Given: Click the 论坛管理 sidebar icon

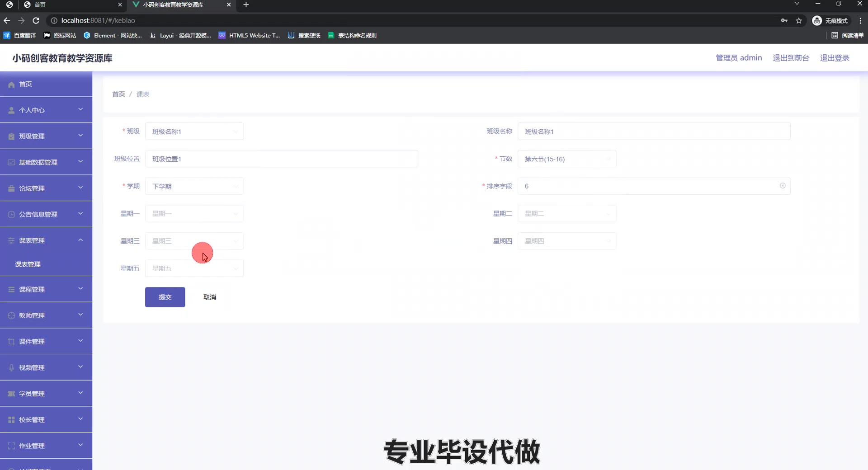Looking at the screenshot, I should pyautogui.click(x=11, y=188).
